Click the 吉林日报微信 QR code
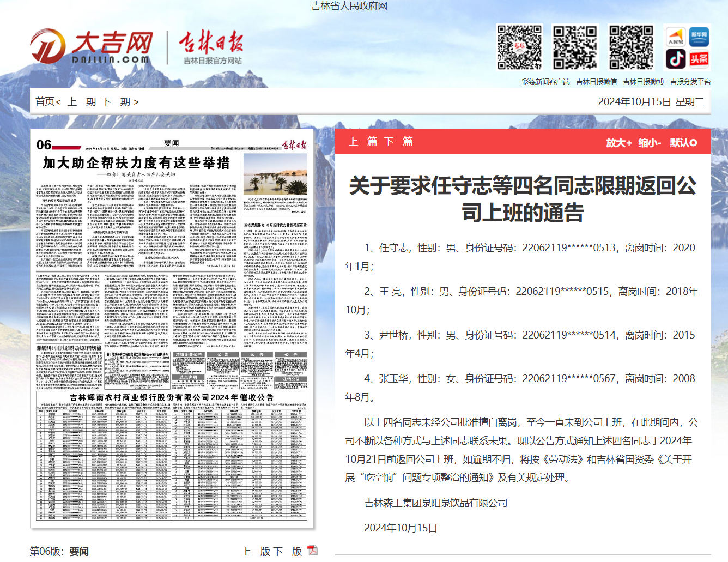728x562 pixels. coord(575,47)
